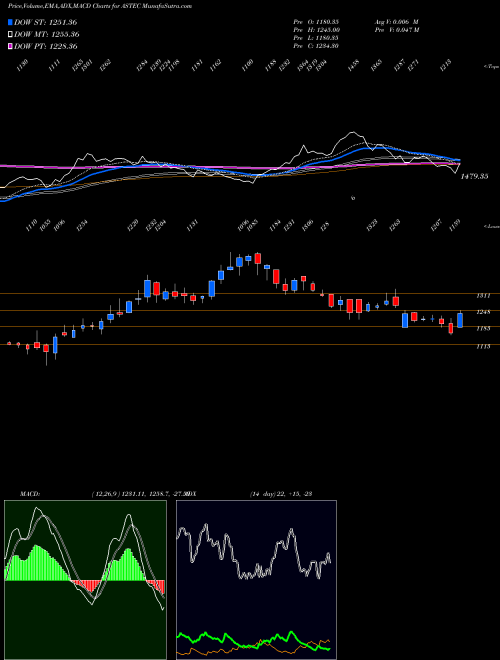The image size is (500, 660).
Task: Click the 'Pre L: 1180.35' value
Action: click(x=316, y=38)
